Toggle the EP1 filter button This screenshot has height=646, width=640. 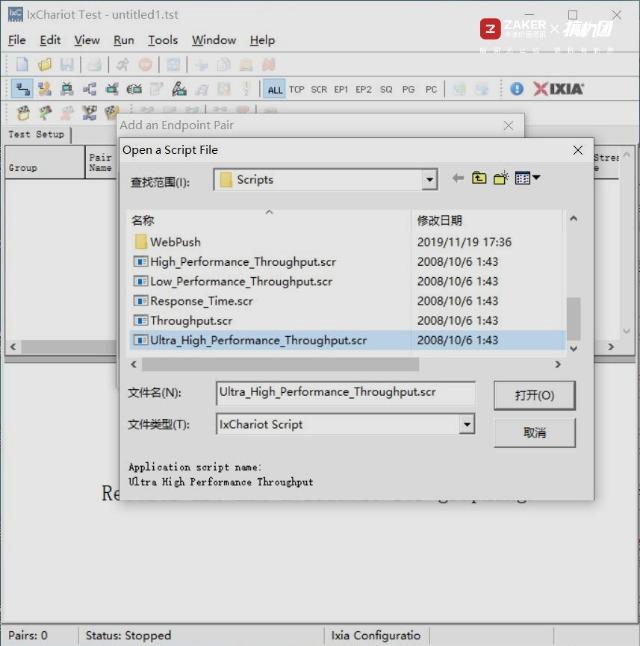tap(341, 89)
